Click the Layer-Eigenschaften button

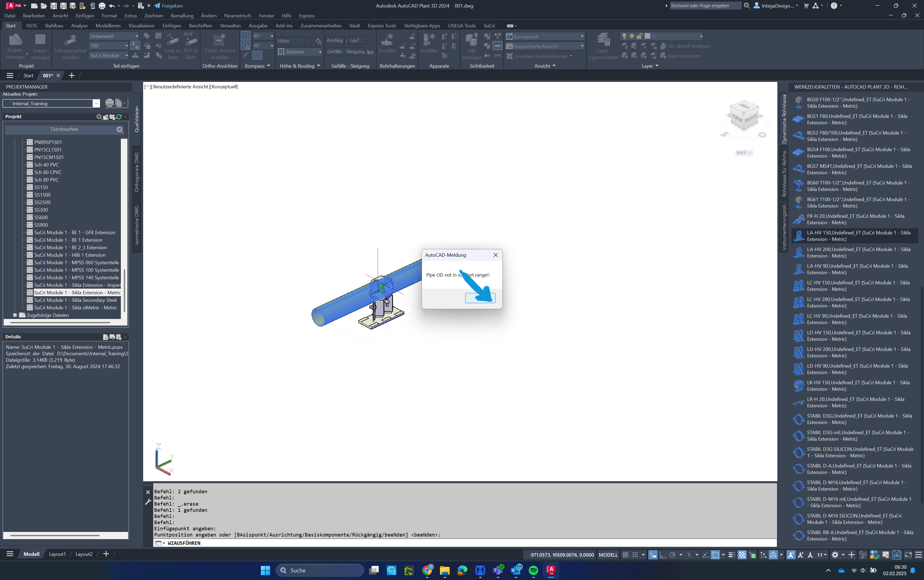tap(603, 46)
